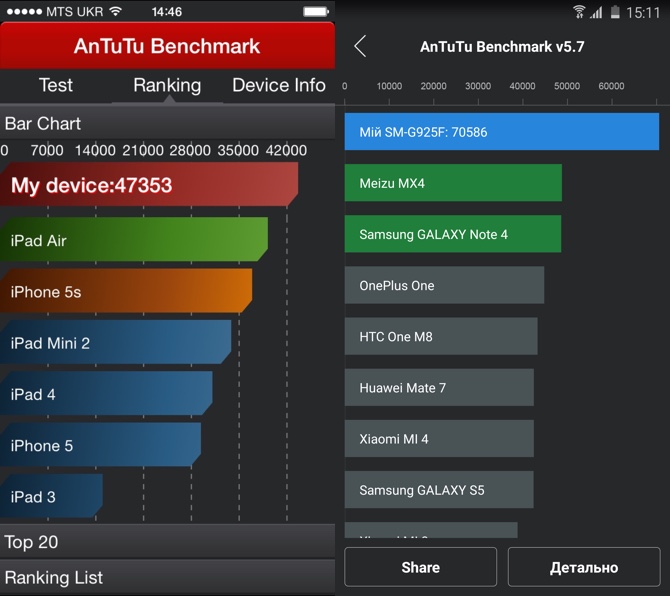This screenshot has width=670, height=596.
Task: Tap the Android signal strength icon
Action: coord(597,12)
